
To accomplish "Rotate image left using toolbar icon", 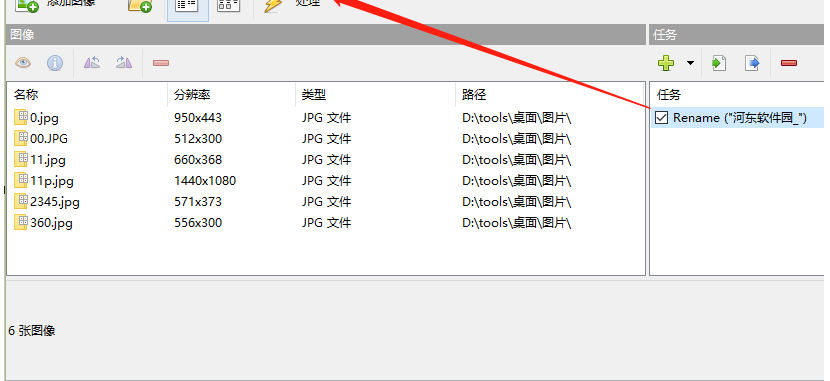I will [92, 63].
